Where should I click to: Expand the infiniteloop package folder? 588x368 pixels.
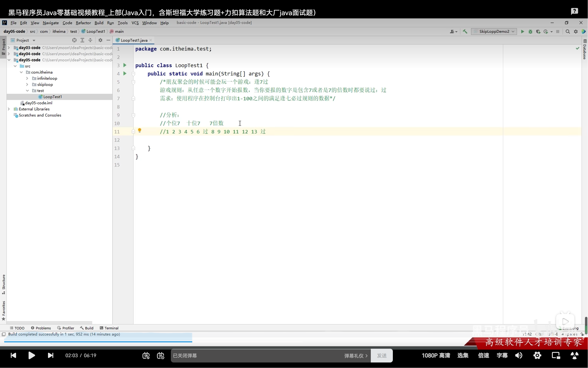pos(27,78)
